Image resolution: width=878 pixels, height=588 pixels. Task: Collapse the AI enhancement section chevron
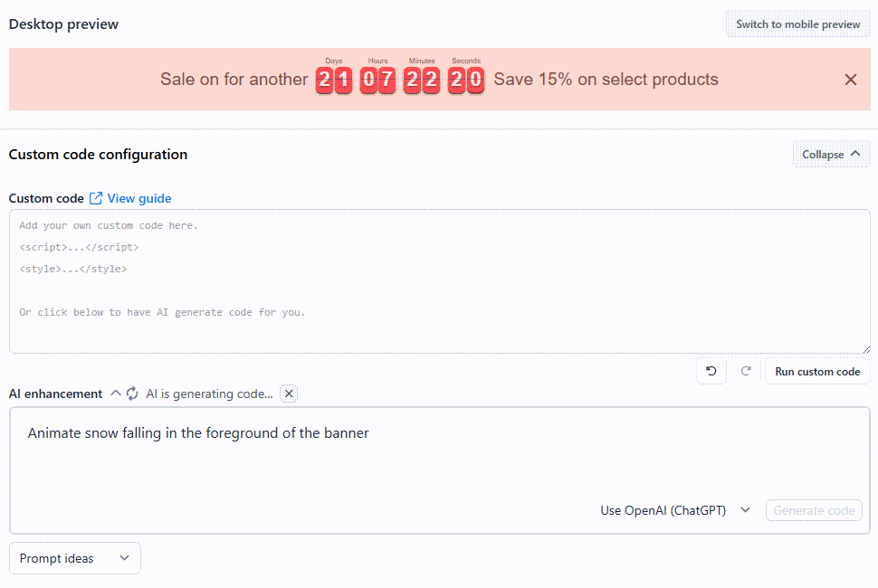click(116, 394)
